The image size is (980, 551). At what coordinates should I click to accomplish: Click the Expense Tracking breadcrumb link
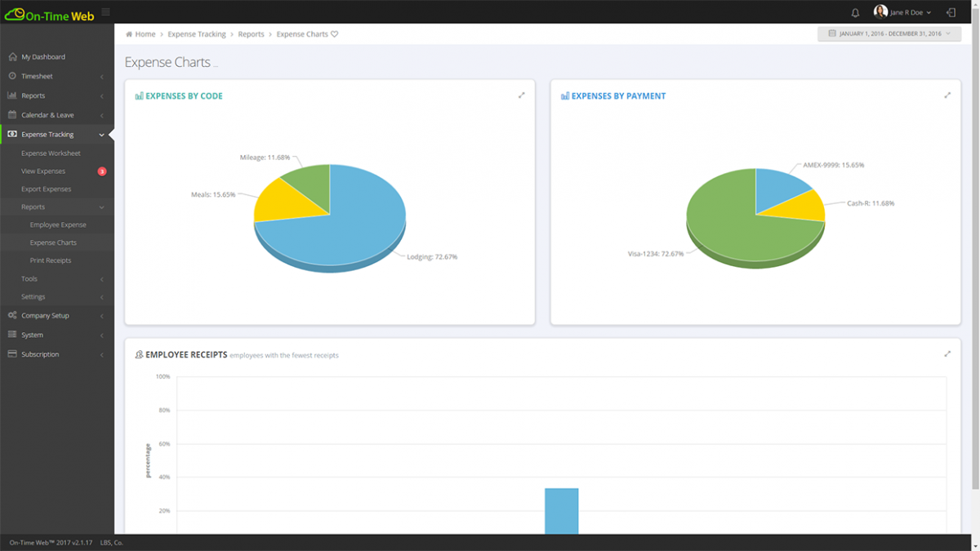(x=197, y=34)
